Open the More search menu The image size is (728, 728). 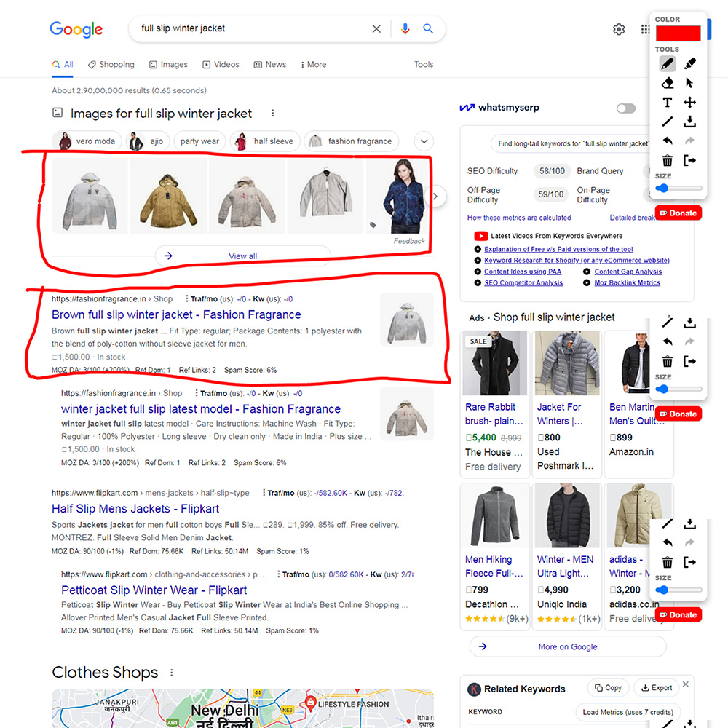coord(313,65)
